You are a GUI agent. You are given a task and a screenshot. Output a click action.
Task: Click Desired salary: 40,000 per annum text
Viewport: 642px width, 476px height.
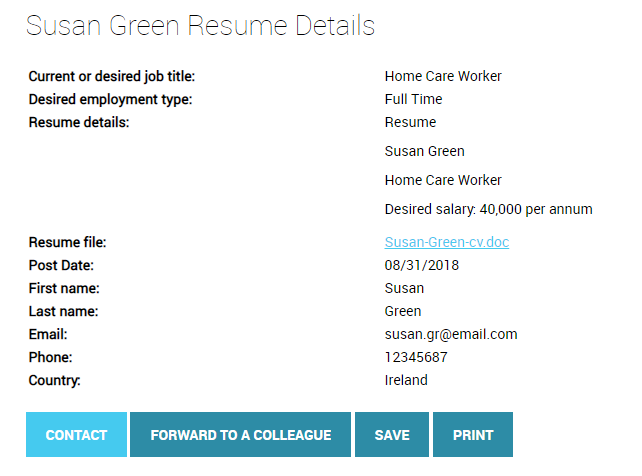click(488, 209)
